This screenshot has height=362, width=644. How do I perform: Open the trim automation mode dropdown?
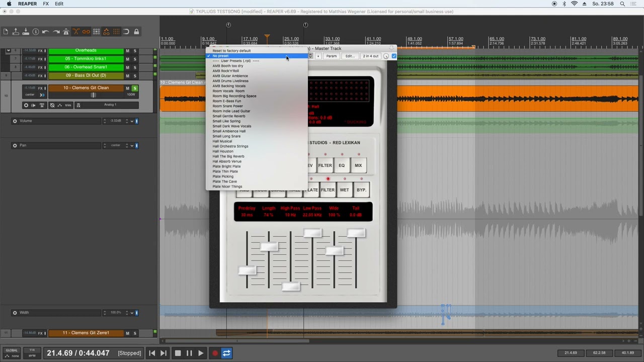pos(68,105)
